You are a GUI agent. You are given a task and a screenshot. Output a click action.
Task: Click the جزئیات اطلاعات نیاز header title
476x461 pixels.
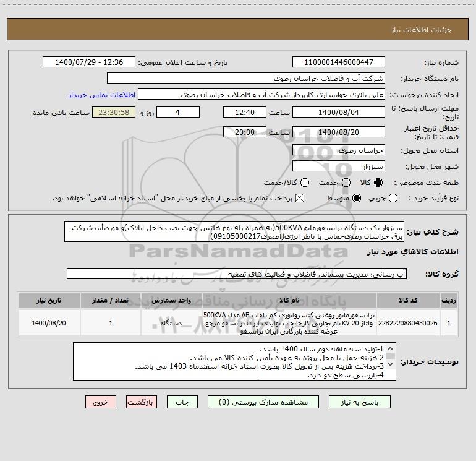[x=422, y=30]
